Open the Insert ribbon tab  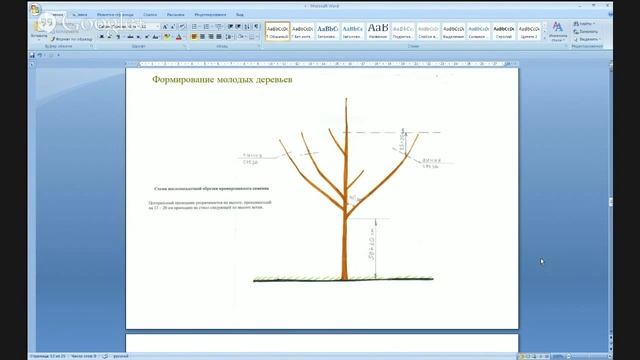point(80,15)
